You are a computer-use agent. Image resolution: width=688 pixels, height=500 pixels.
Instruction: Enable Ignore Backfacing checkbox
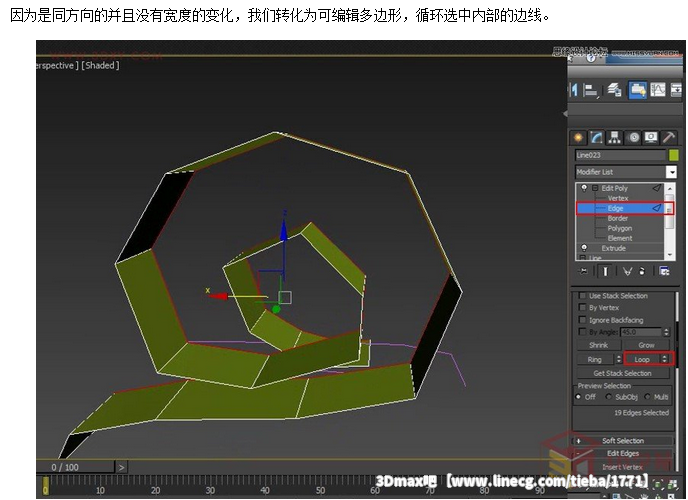(582, 320)
